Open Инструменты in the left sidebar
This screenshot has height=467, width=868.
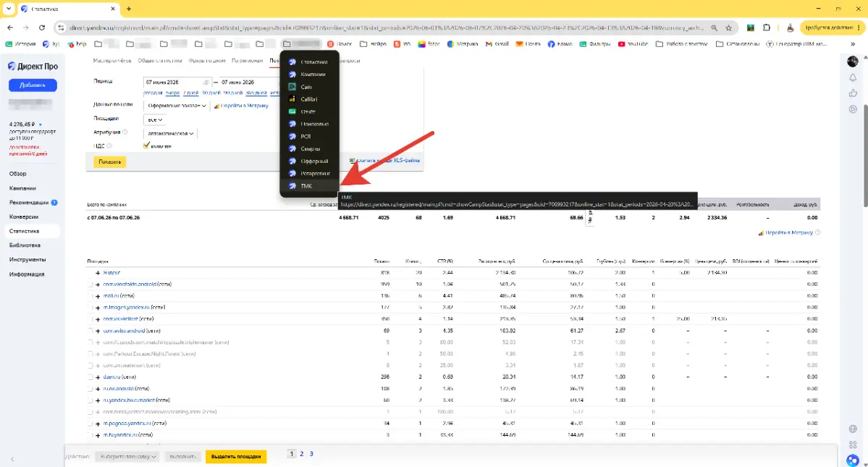point(27,259)
